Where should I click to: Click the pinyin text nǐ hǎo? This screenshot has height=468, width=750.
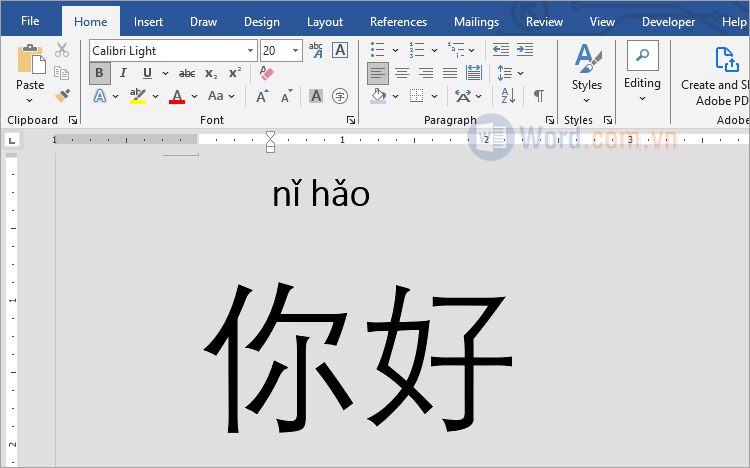(321, 193)
